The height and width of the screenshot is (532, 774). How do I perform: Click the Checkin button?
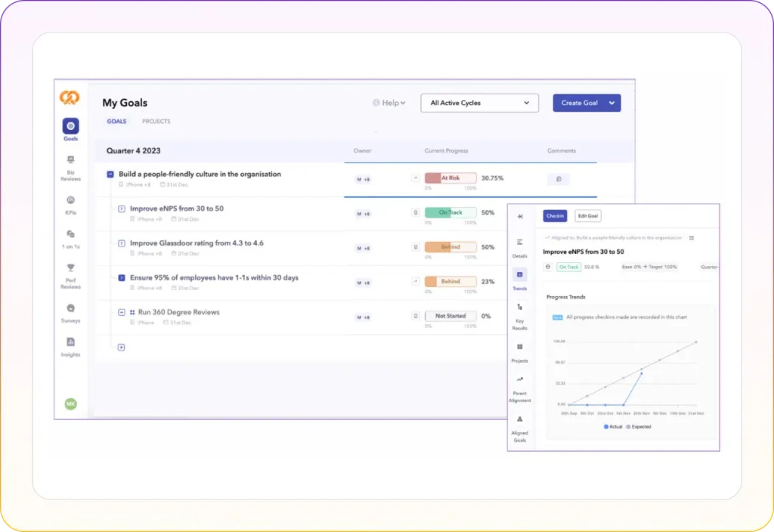coord(555,216)
